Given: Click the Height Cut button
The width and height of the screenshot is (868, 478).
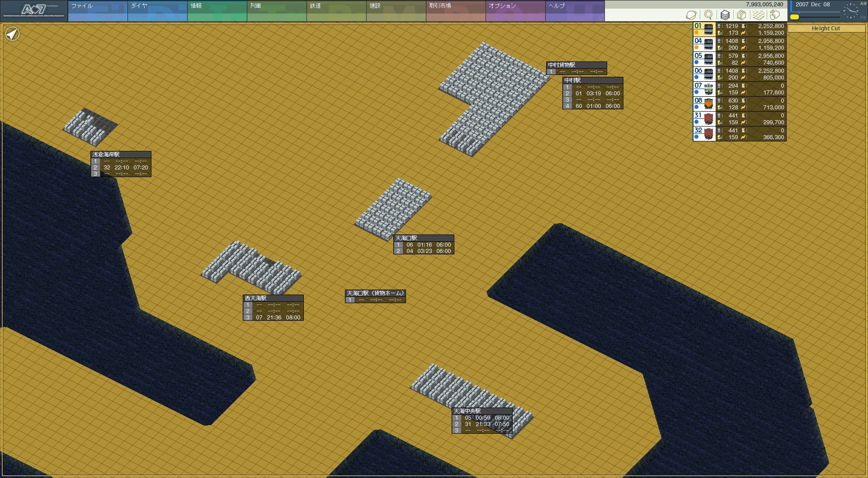Looking at the screenshot, I should pyautogui.click(x=826, y=28).
